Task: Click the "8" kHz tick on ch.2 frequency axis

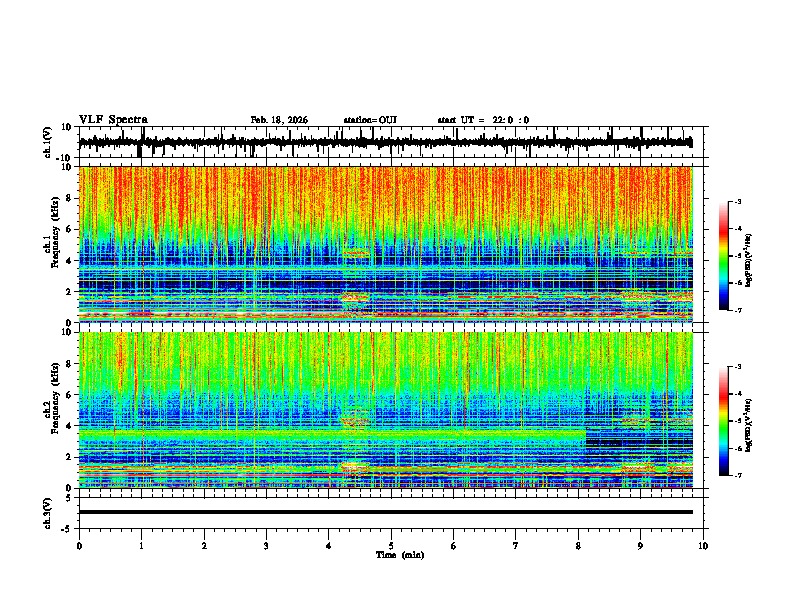Action: pos(70,364)
